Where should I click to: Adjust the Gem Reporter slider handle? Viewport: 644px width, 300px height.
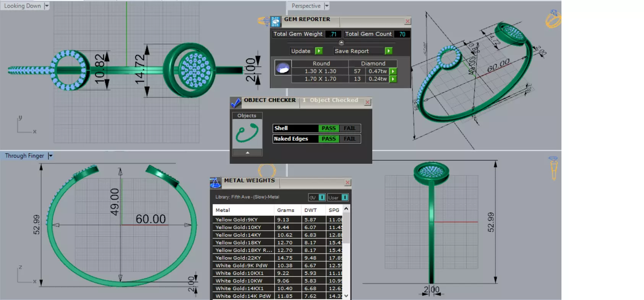[x=341, y=42]
